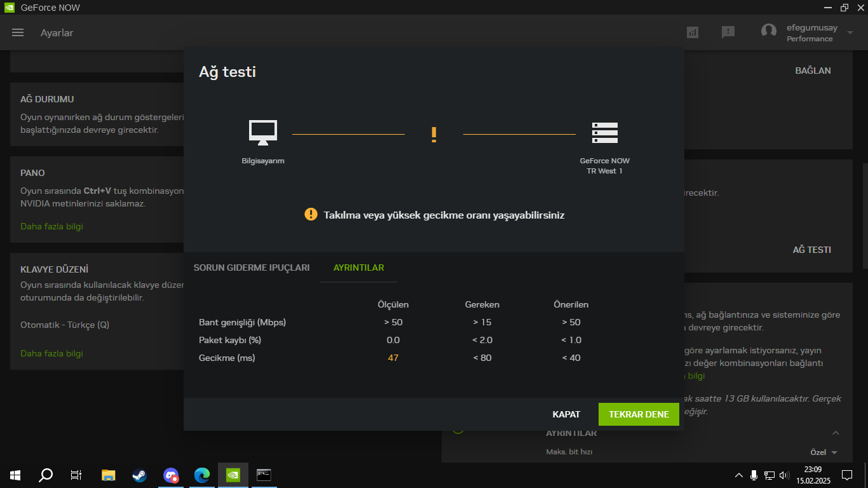
Task: Open Steam from the taskbar
Action: pyautogui.click(x=140, y=475)
